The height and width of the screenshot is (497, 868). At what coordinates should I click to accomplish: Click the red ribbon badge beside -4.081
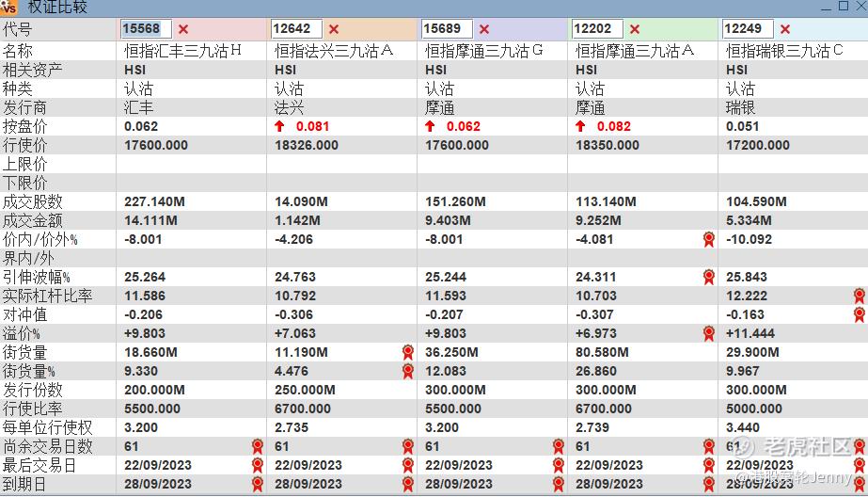(x=708, y=239)
